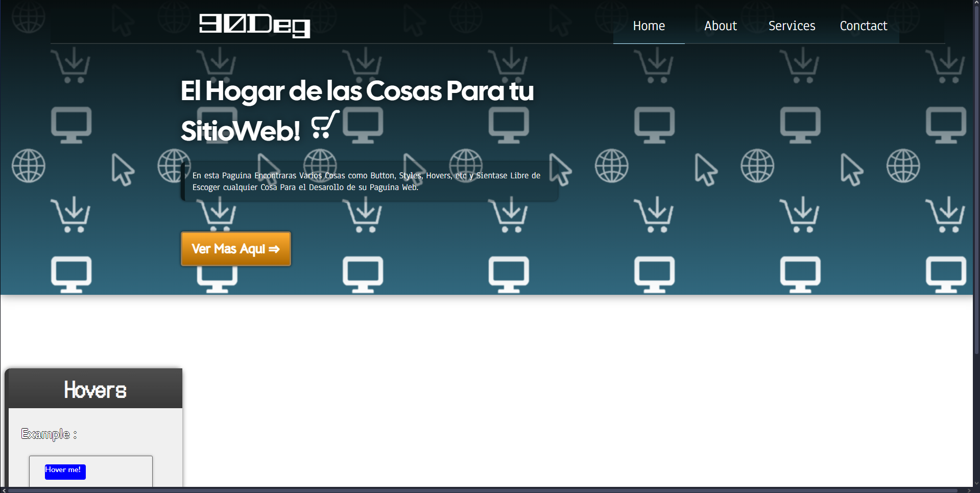The height and width of the screenshot is (493, 980).
Task: Click the description paragraph starting En esta Paguina
Action: click(366, 181)
